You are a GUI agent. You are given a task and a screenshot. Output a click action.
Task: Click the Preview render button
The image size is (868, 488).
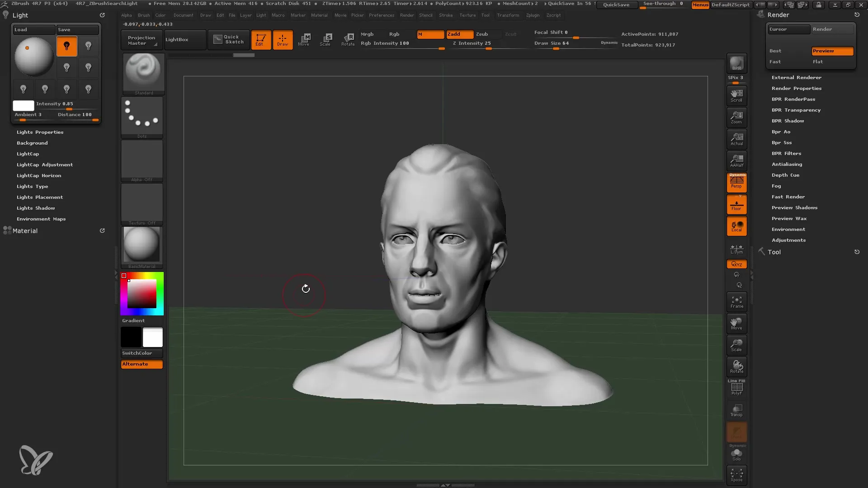[832, 51]
